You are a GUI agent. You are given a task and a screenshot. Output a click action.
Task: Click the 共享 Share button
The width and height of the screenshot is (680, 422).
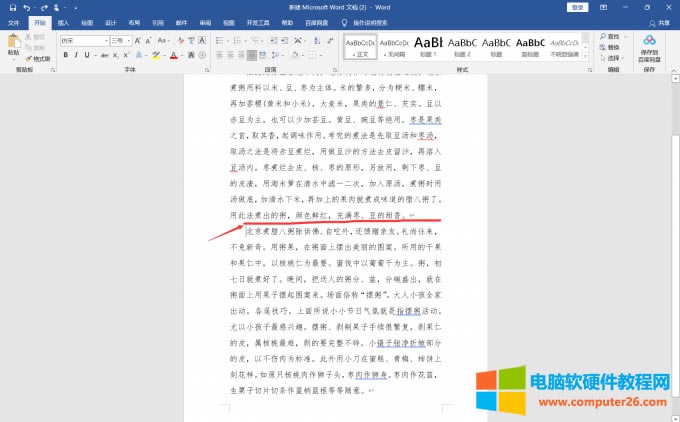(x=660, y=23)
